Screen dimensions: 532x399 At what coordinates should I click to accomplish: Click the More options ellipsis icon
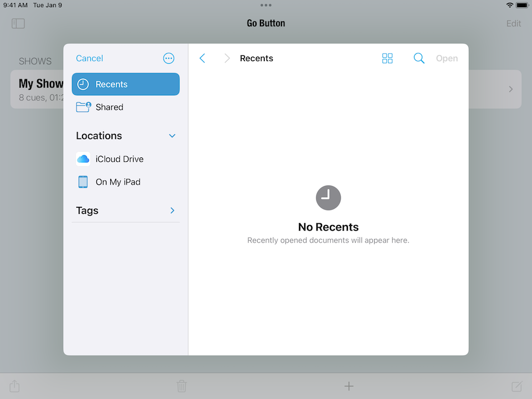tap(169, 58)
